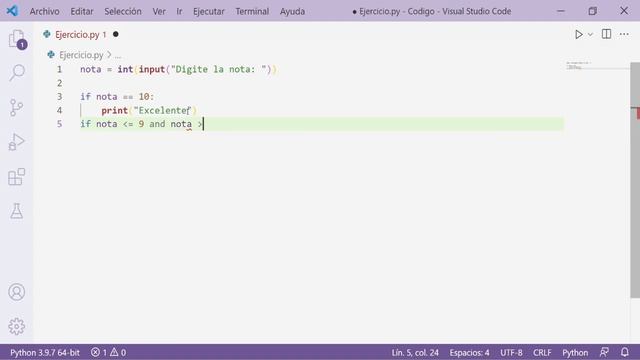Minimize the Visual Studio Code window

(x=561, y=11)
